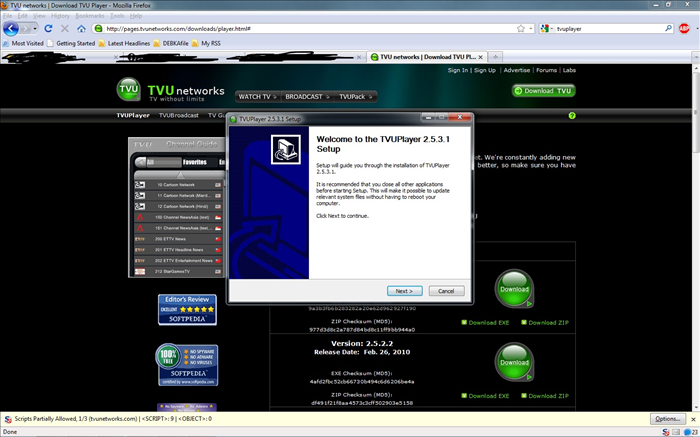Open the Advertise link
This screenshot has height=437, width=700.
(x=517, y=70)
